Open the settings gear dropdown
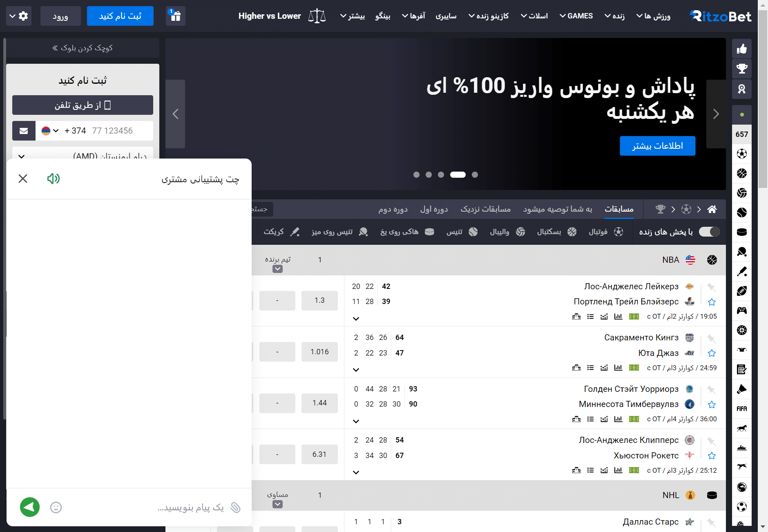 click(x=19, y=16)
